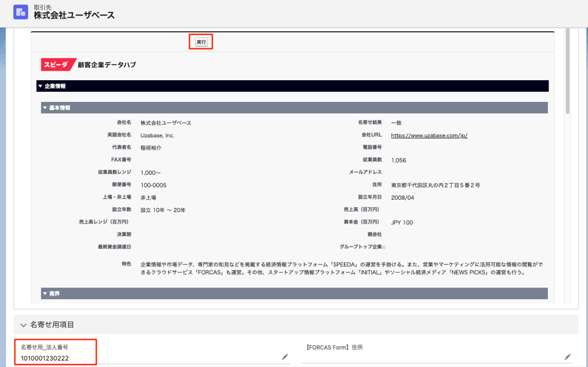The width and height of the screenshot is (588, 367).
Task: Click pencil icon for 【FORCAS Form】住所
Action: tap(568, 357)
